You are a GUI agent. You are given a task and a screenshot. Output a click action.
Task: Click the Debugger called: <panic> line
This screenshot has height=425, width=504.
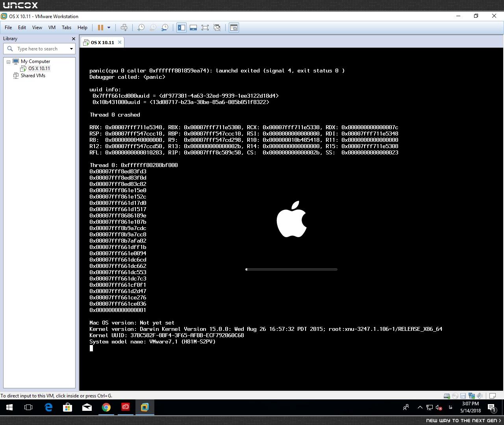click(127, 77)
